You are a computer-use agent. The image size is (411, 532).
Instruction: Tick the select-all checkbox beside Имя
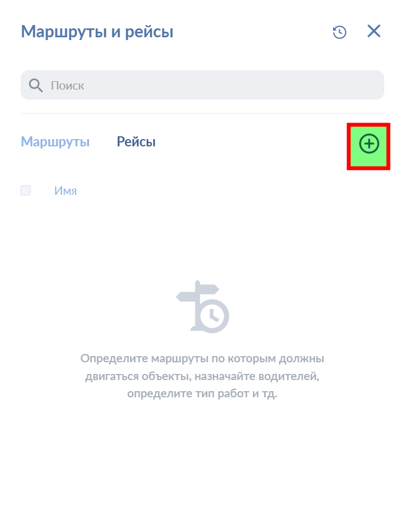[x=26, y=190]
